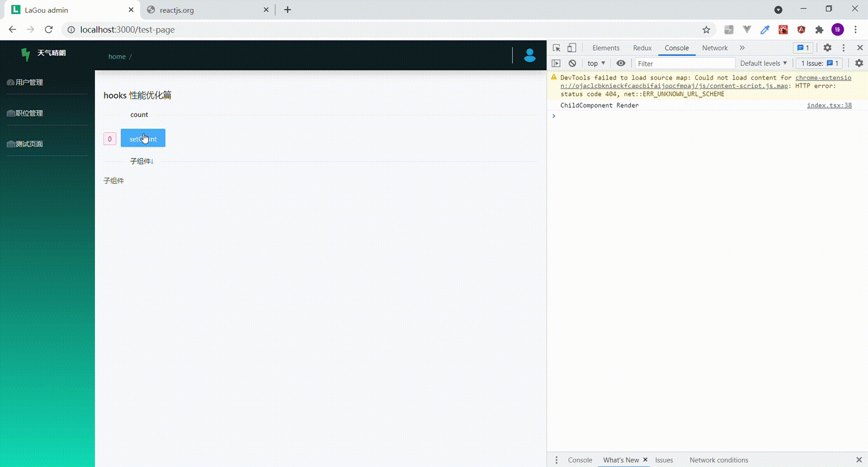Image resolution: width=868 pixels, height=467 pixels.
Task: Open a new browser tab
Action: tap(288, 10)
